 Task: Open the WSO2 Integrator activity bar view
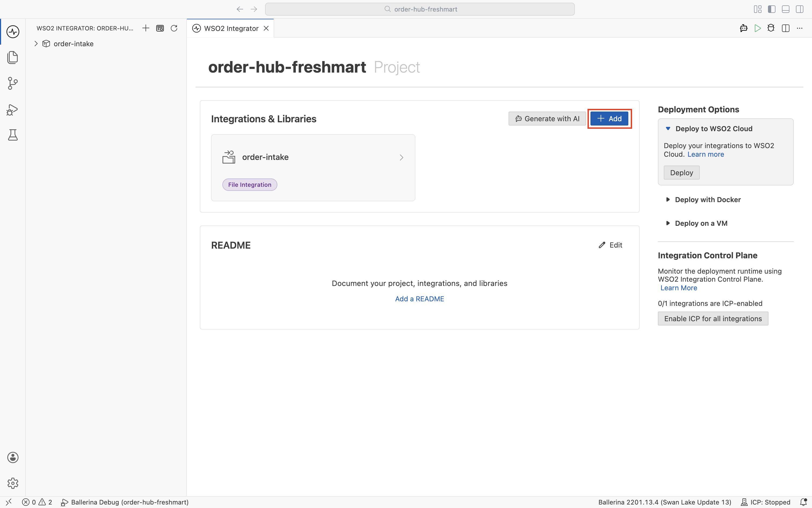tap(13, 32)
